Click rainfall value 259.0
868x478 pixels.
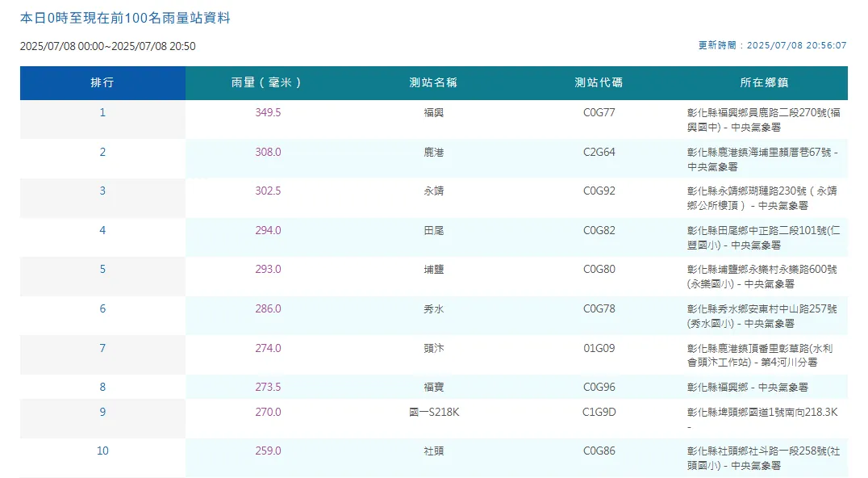pyautogui.click(x=268, y=451)
